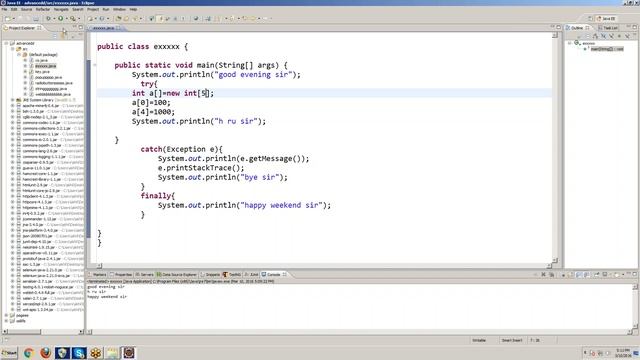Open the File menu

click(4, 9)
